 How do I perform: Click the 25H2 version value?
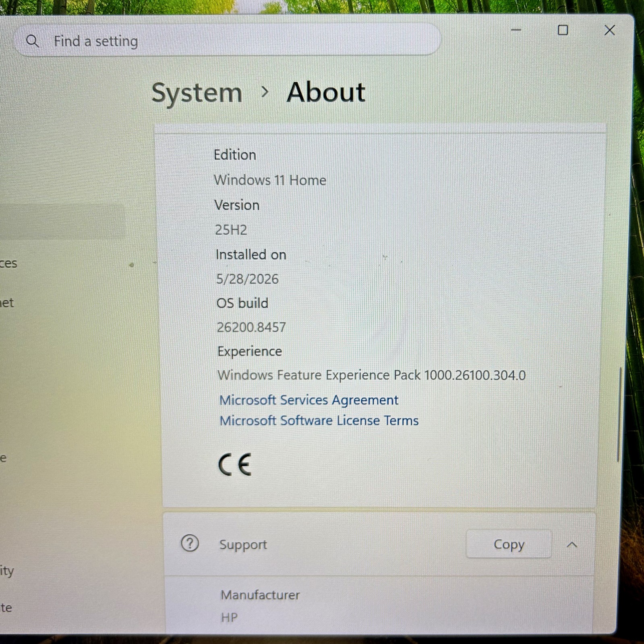tap(231, 230)
